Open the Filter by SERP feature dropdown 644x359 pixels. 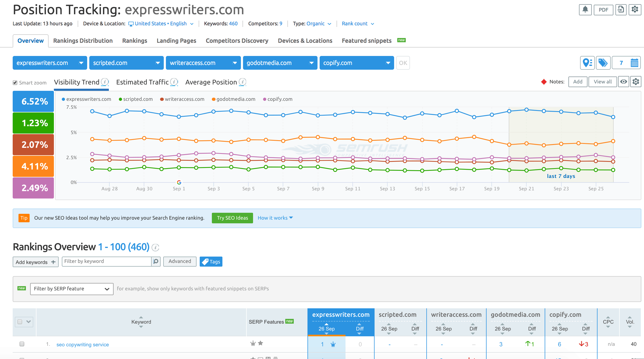click(71, 289)
